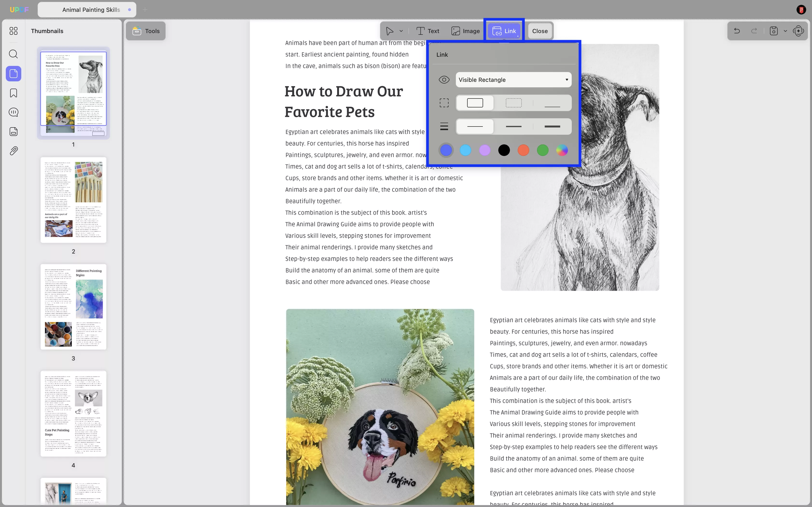
Task: Select dashed rectangle border style
Action: (513, 103)
